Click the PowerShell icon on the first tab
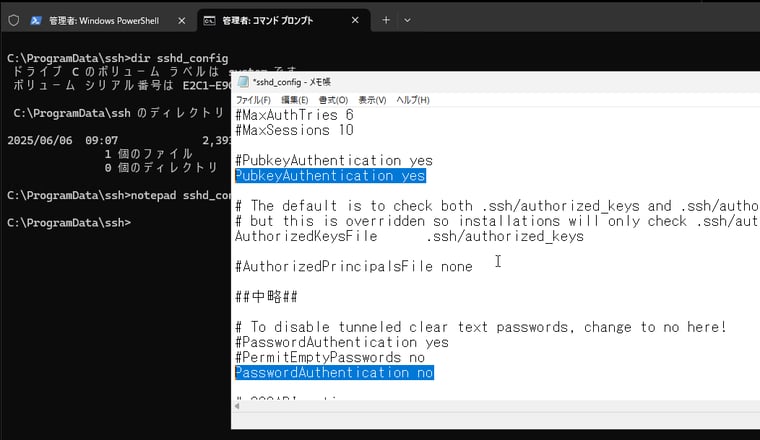This screenshot has width=760, height=440. 35,20
